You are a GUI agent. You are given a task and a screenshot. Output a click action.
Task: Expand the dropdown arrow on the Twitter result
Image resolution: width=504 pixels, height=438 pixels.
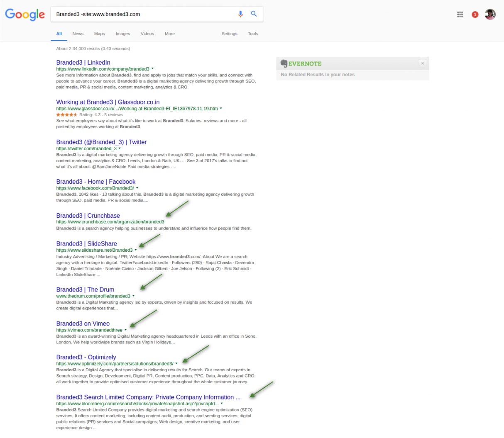[x=120, y=148]
